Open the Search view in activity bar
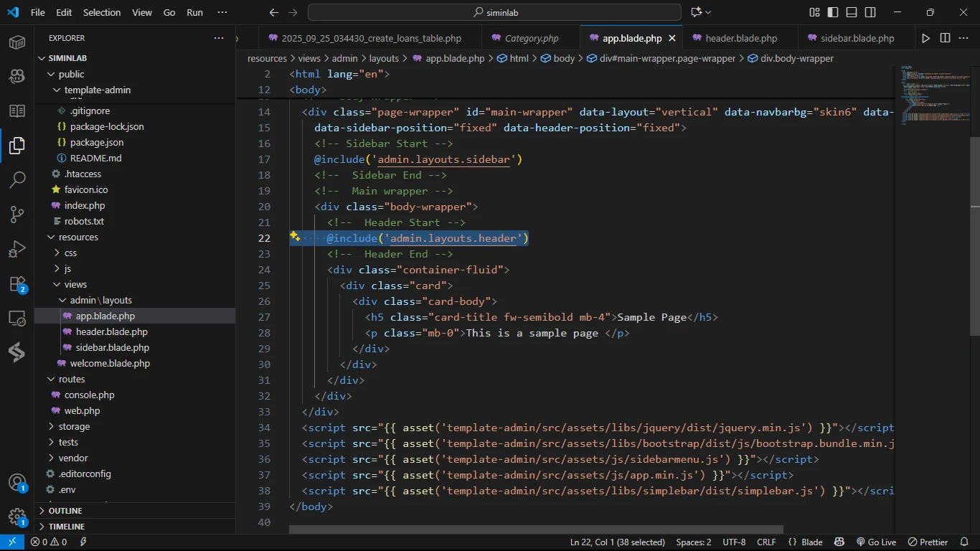The width and height of the screenshot is (980, 551). click(x=17, y=180)
